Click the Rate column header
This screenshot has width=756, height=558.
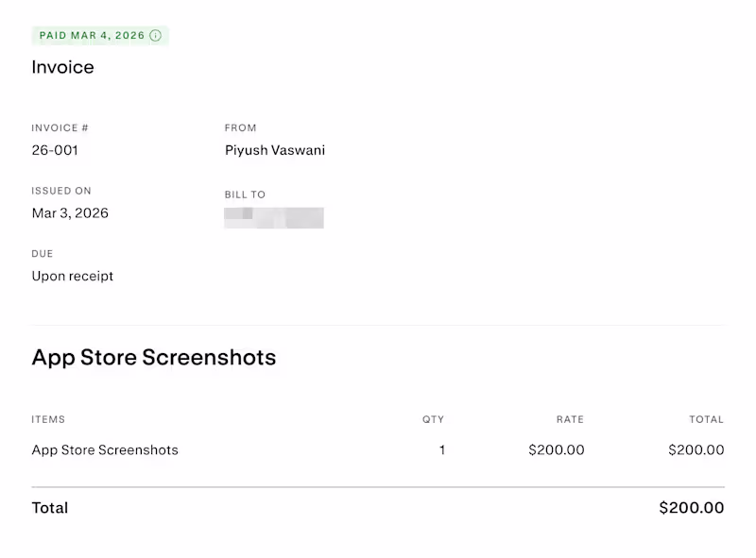click(x=570, y=419)
